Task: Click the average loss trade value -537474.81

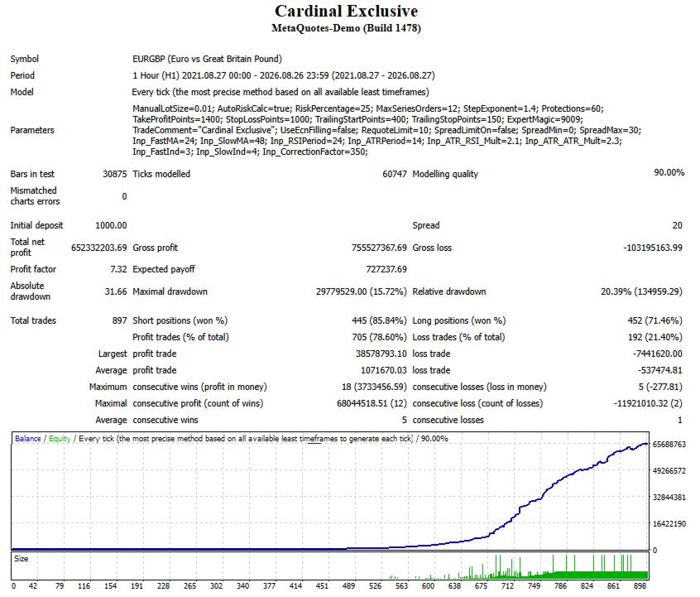Action: pos(660,370)
